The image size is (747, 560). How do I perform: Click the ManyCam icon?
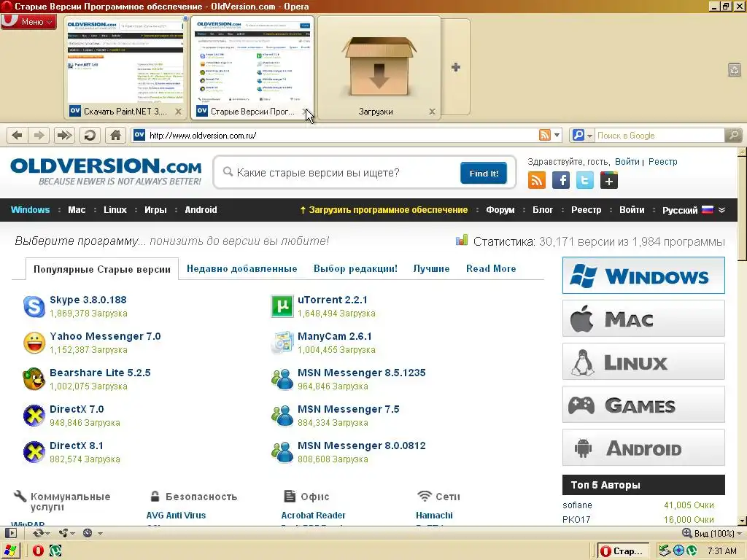click(282, 343)
